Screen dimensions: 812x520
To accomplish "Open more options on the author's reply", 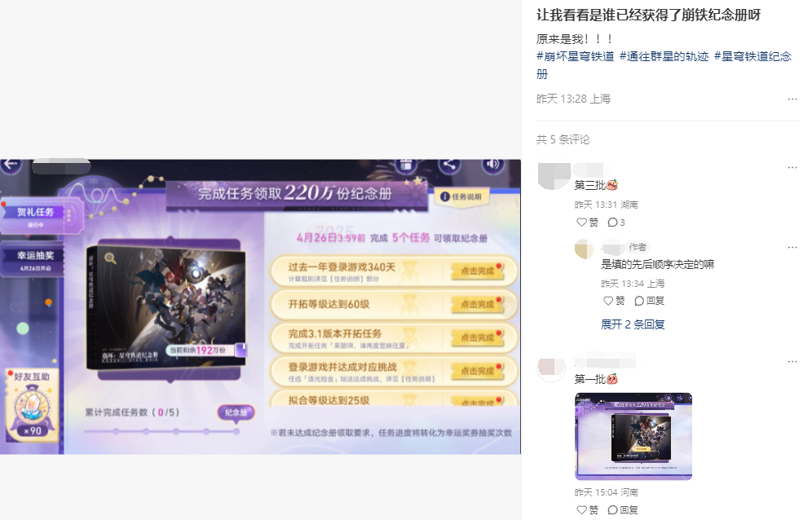I will tap(792, 247).
